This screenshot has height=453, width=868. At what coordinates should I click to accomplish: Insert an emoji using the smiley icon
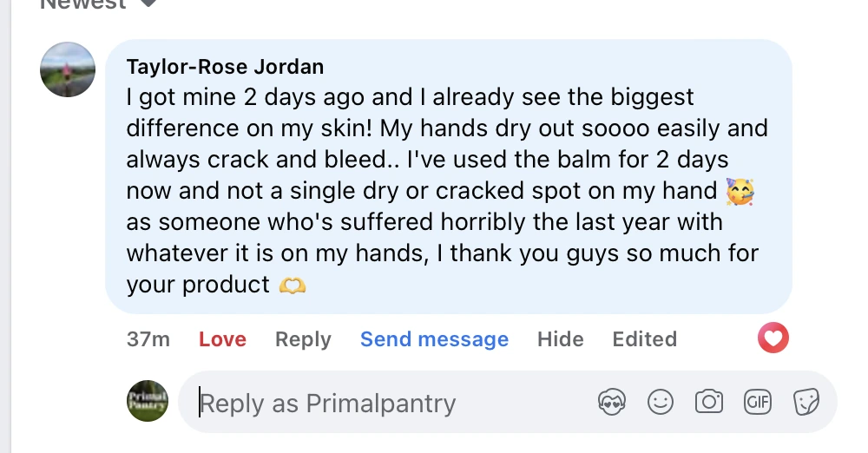tap(661, 402)
